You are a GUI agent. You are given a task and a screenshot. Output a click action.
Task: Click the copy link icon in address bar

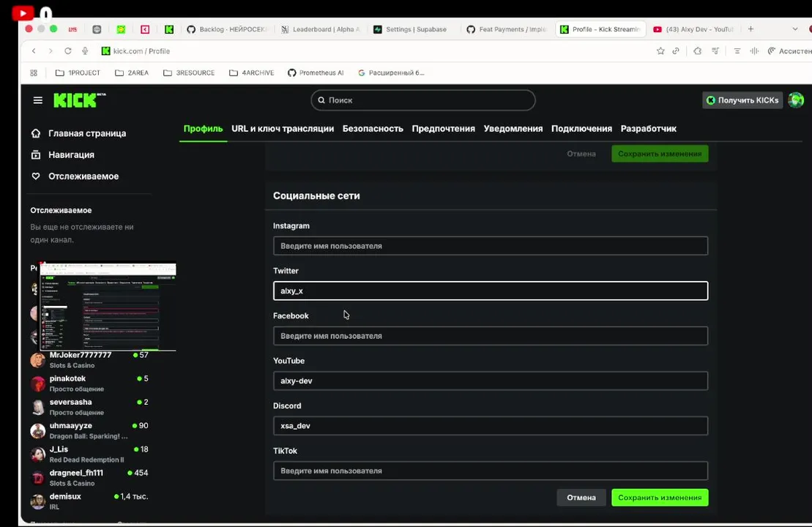point(676,51)
